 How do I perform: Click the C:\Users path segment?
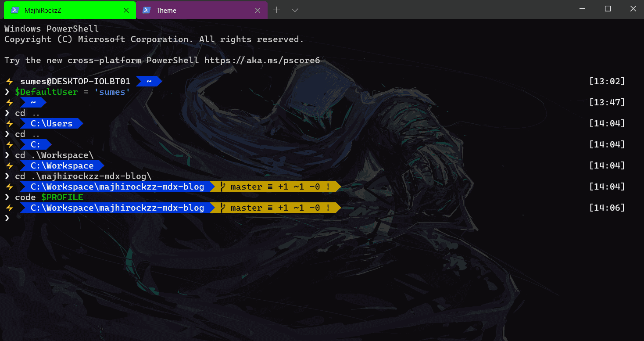(x=51, y=124)
